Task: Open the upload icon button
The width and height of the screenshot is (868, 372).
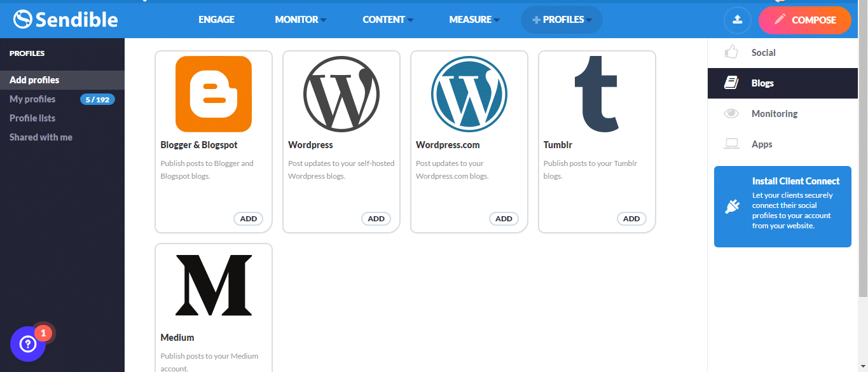Action: point(737,20)
